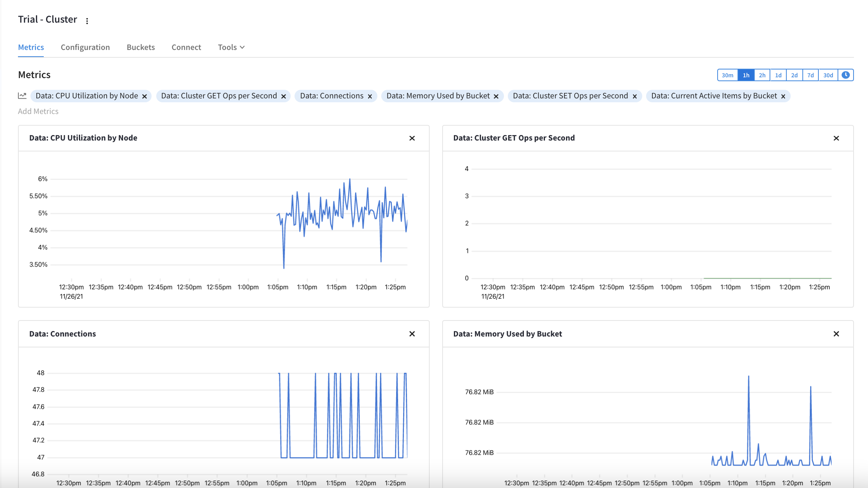This screenshot has height=488, width=868.
Task: Open the Buckets tab
Action: tap(141, 47)
